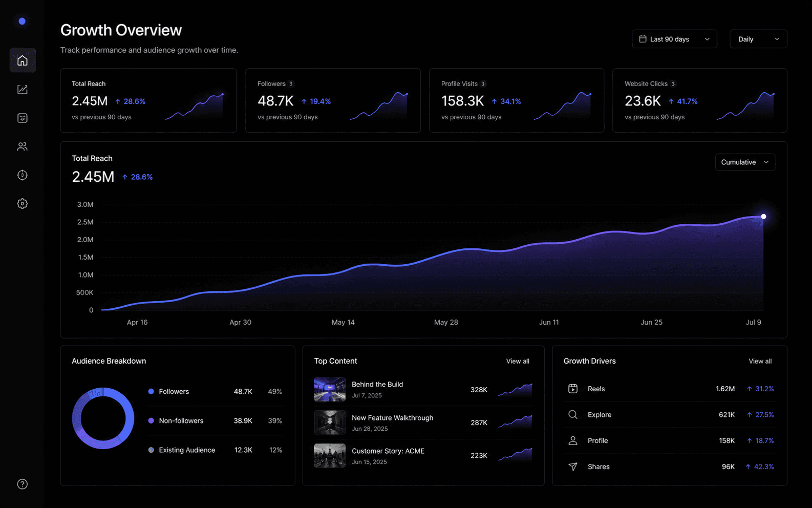The image size is (812, 508).
Task: Open the analytics chart sidebar icon
Action: coord(23,89)
